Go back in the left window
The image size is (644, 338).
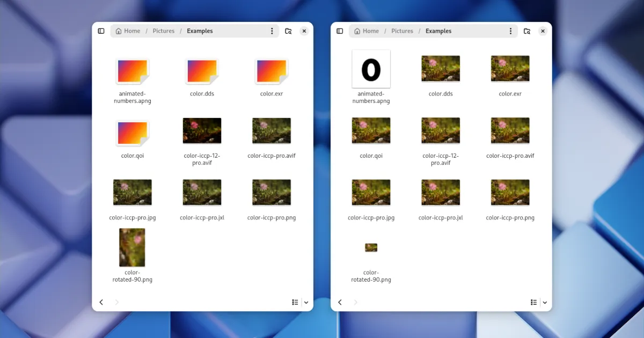point(101,303)
